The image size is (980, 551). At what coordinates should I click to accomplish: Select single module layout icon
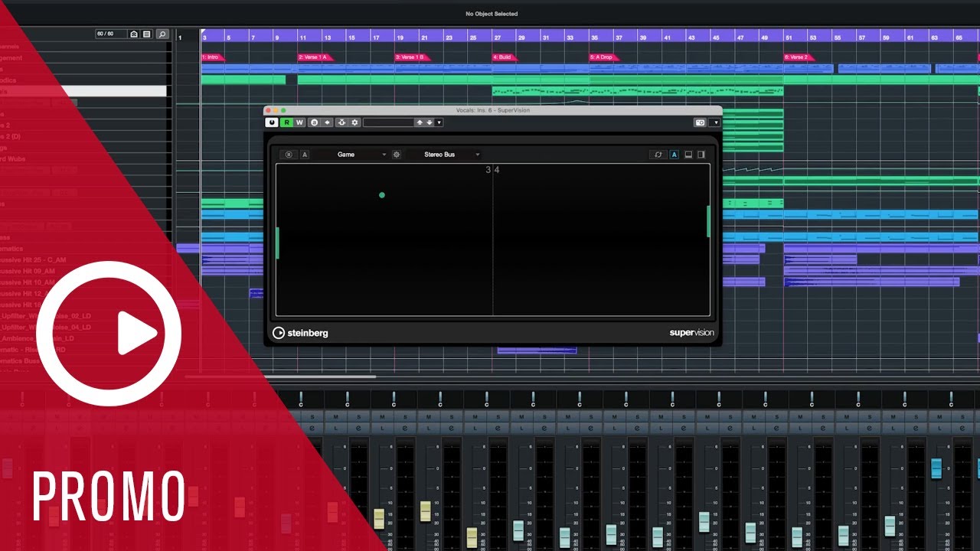688,155
